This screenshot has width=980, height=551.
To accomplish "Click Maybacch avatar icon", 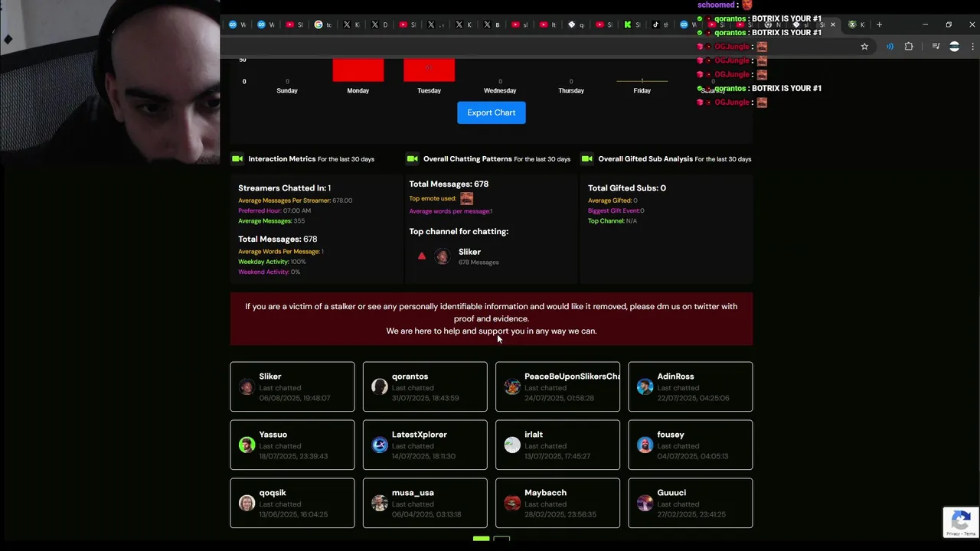I will [512, 503].
